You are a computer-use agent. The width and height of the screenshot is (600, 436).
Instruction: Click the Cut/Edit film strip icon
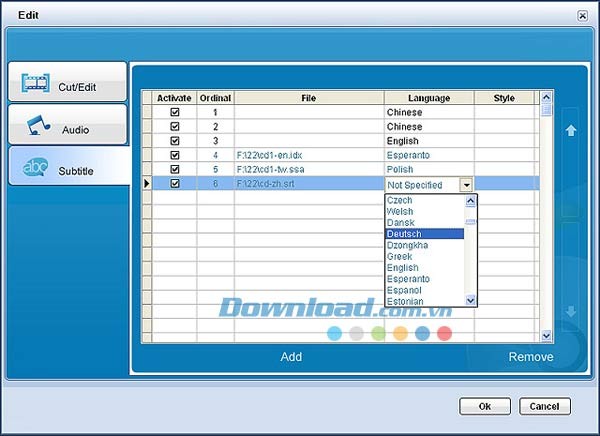coord(36,83)
